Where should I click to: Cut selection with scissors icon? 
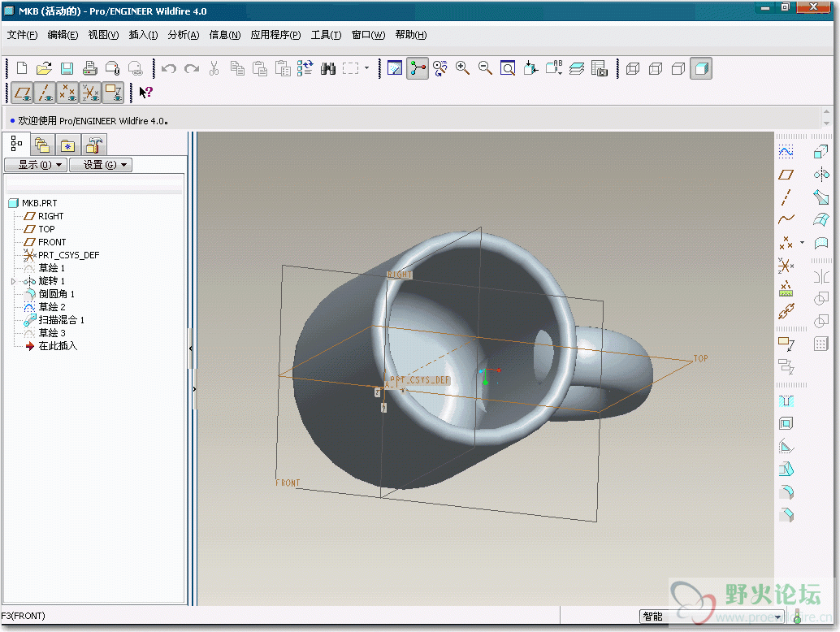pos(214,68)
